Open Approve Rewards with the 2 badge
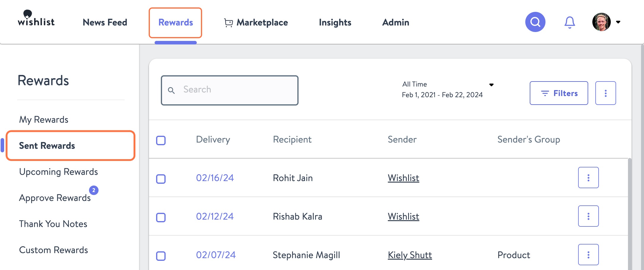 (55, 198)
